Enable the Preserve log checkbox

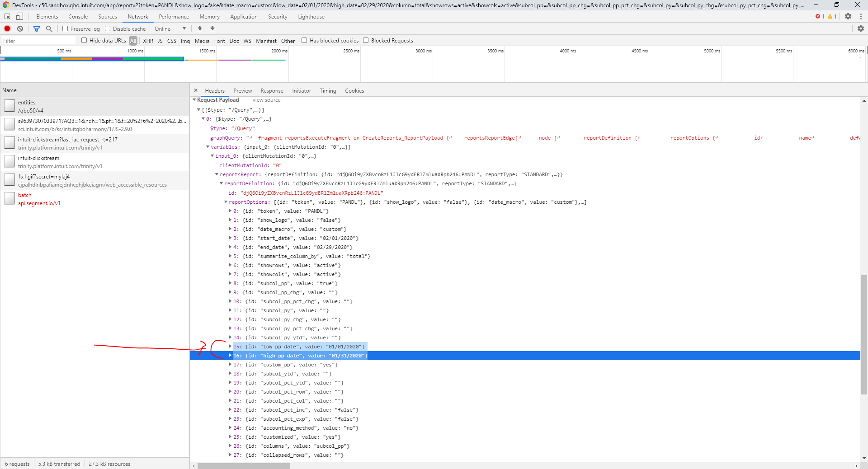pyautogui.click(x=65, y=28)
